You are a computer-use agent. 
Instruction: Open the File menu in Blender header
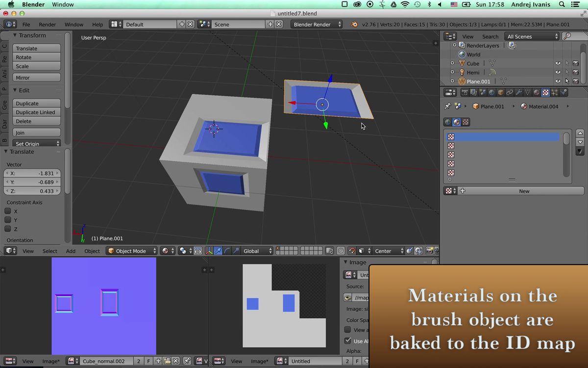(26, 25)
